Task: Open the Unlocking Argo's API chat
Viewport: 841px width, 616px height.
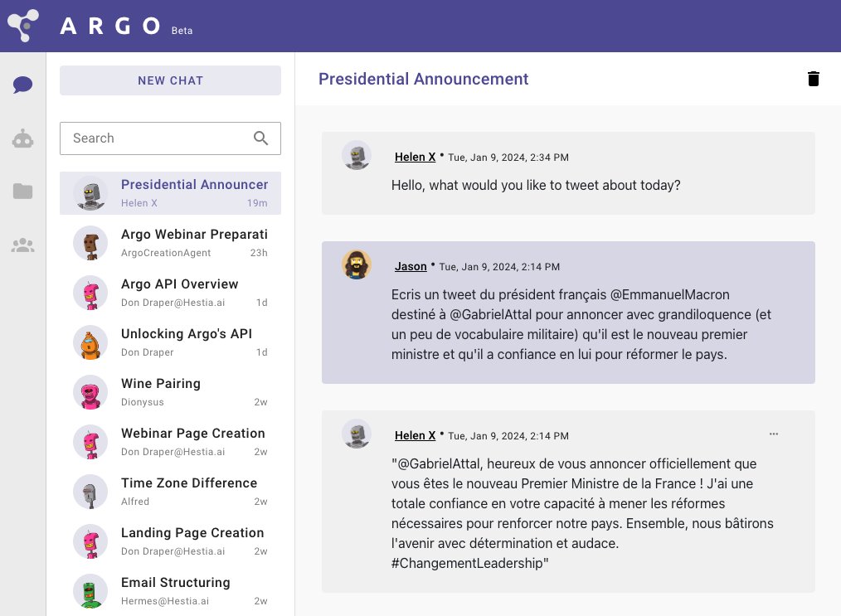Action: 170,342
